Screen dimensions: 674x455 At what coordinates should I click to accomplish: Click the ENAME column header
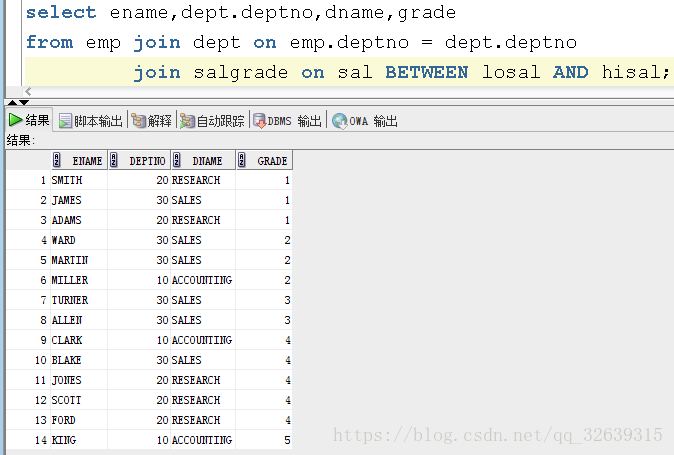tap(79, 160)
